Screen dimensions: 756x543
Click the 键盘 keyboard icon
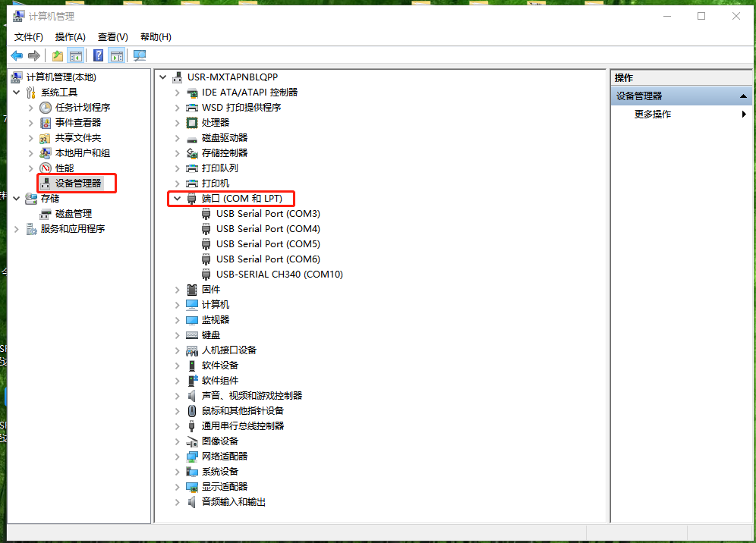pos(192,335)
